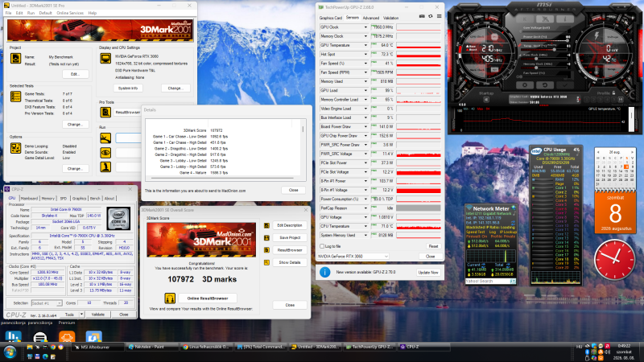644x362 pixels.
Task: Click the Online ResultBrowser podium icon
Action: click(170, 298)
